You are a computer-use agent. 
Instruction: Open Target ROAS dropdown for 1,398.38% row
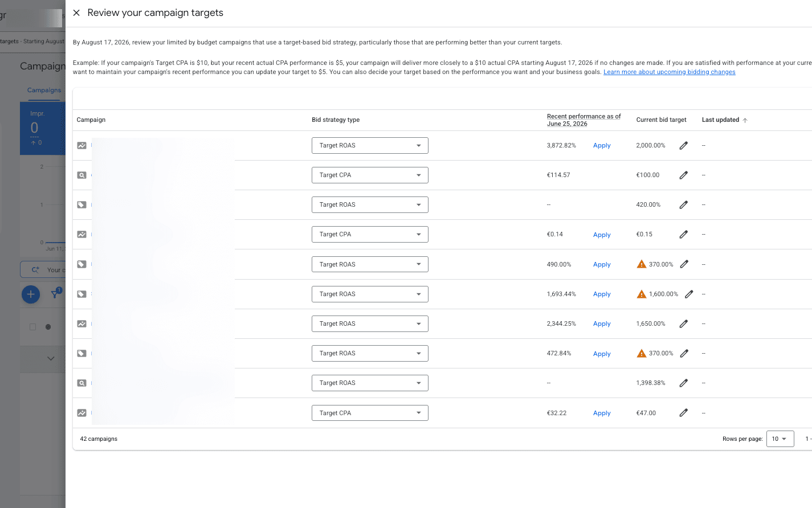(x=370, y=383)
